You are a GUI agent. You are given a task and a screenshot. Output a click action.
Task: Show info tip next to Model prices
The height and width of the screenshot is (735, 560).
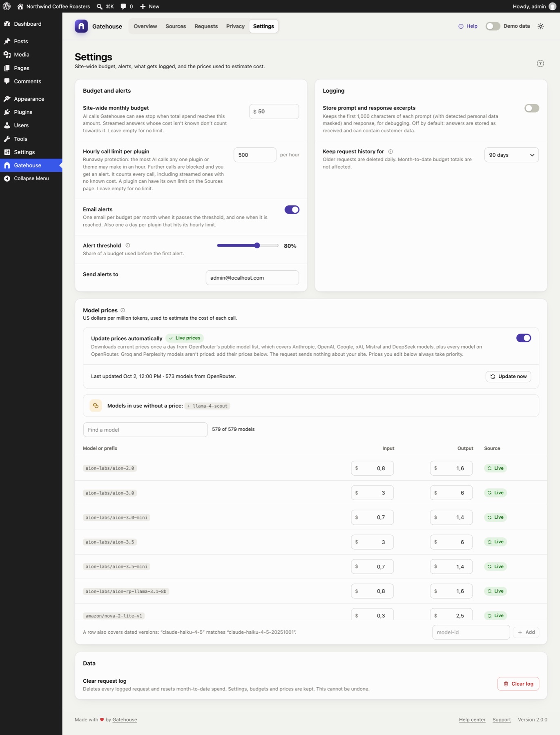[x=123, y=310]
